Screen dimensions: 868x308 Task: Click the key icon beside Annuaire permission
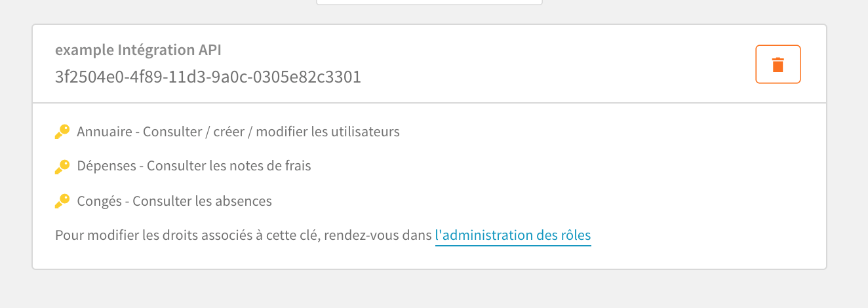coord(62,132)
